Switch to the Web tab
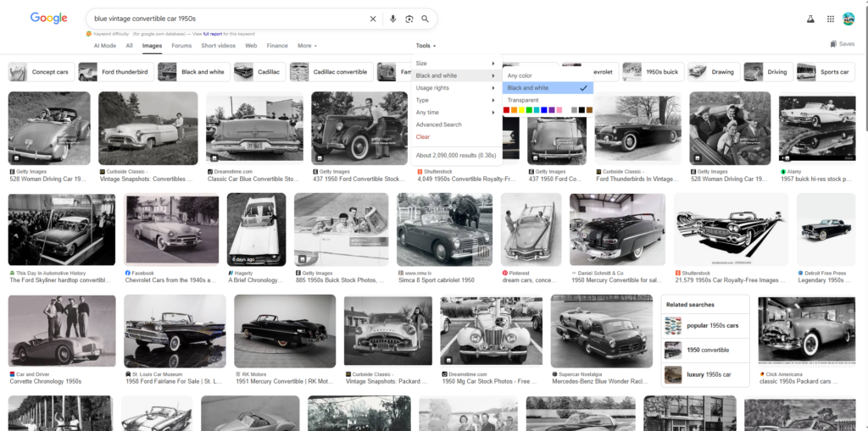Image resolution: width=868 pixels, height=431 pixels. (x=251, y=46)
